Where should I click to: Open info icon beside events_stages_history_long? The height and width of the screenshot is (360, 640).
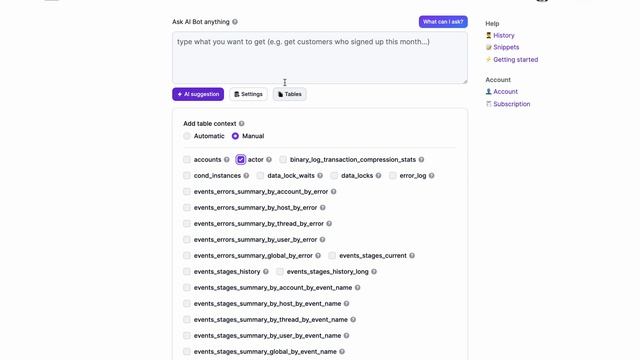(374, 271)
